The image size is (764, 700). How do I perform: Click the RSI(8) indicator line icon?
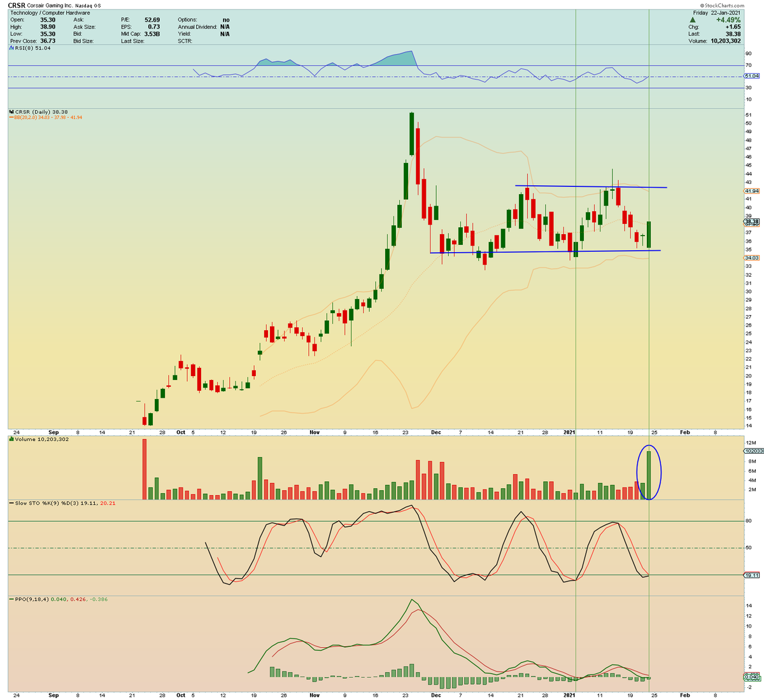pos(10,48)
